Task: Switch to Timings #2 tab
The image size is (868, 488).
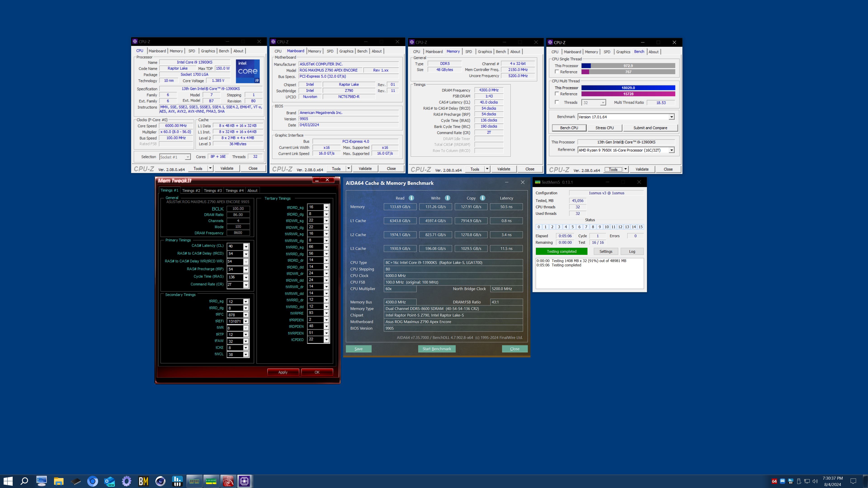Action: (191, 191)
